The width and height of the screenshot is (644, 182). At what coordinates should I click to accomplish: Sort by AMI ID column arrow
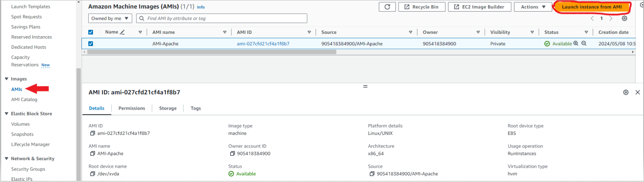[x=309, y=32]
